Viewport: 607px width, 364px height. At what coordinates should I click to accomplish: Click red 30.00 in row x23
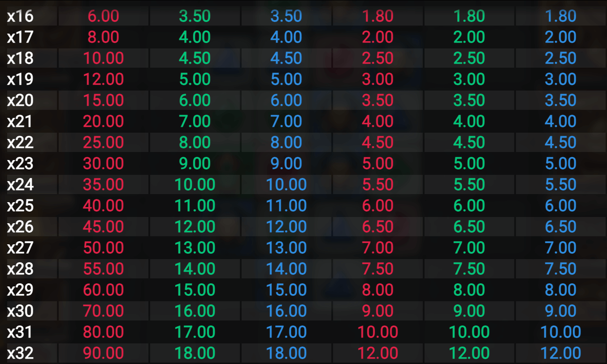click(104, 164)
